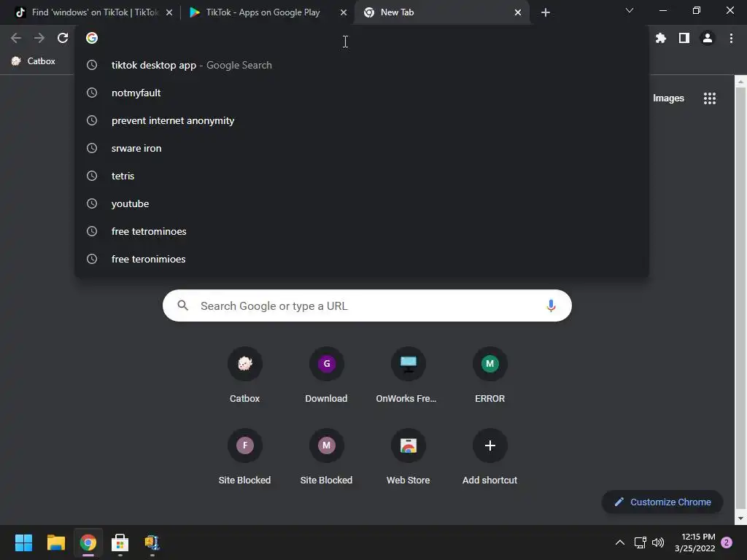747x560 pixels.
Task: Open the Download shortcut tile
Action: pos(326,376)
